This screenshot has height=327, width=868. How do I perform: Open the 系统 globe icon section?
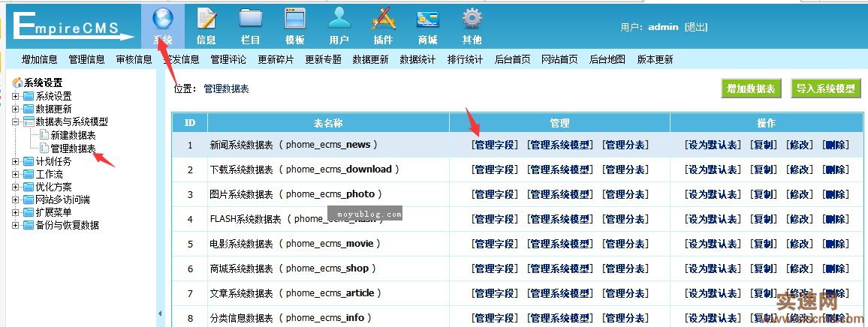(x=163, y=26)
